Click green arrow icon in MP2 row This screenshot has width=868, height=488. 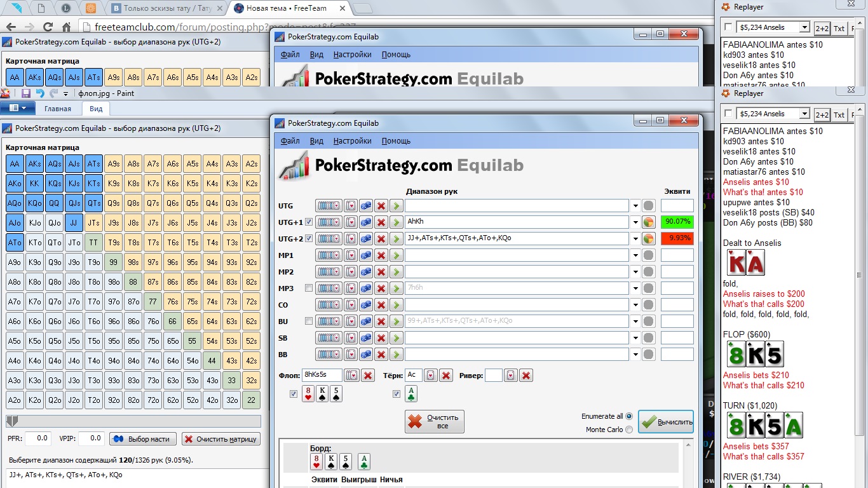click(x=397, y=272)
